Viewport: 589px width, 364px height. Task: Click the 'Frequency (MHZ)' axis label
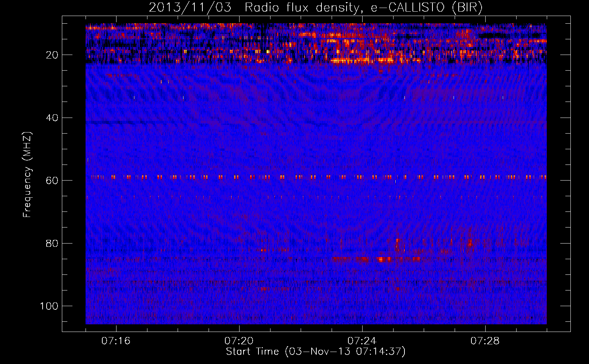tap(27, 174)
